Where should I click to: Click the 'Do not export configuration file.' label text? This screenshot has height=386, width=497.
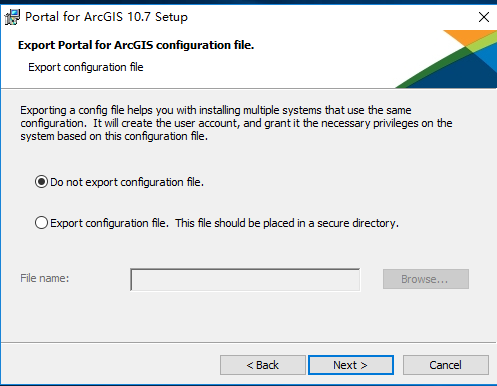pos(127,182)
